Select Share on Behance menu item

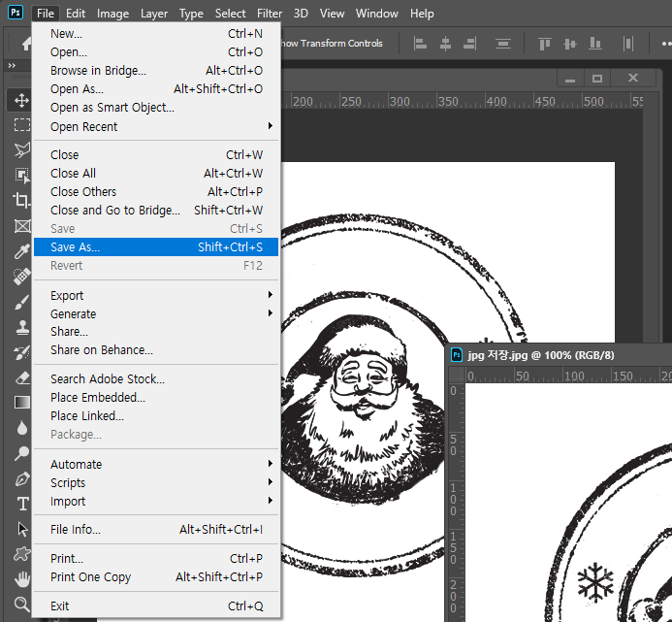click(156, 349)
